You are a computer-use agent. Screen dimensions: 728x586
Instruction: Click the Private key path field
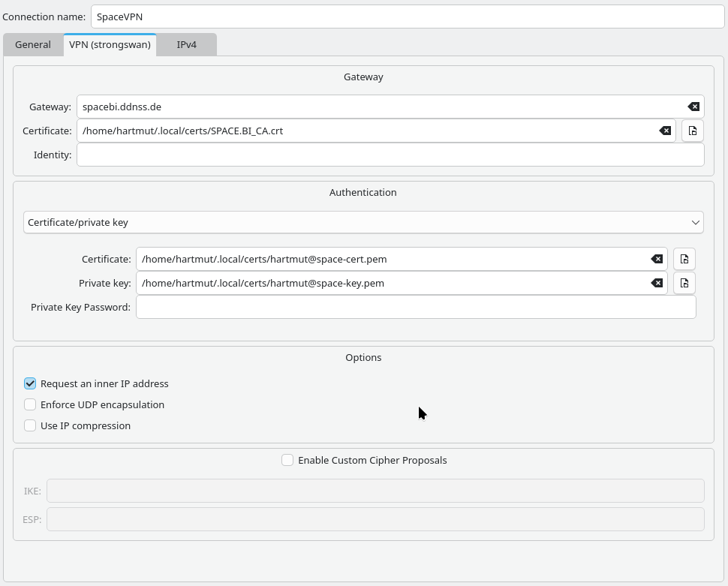point(390,283)
